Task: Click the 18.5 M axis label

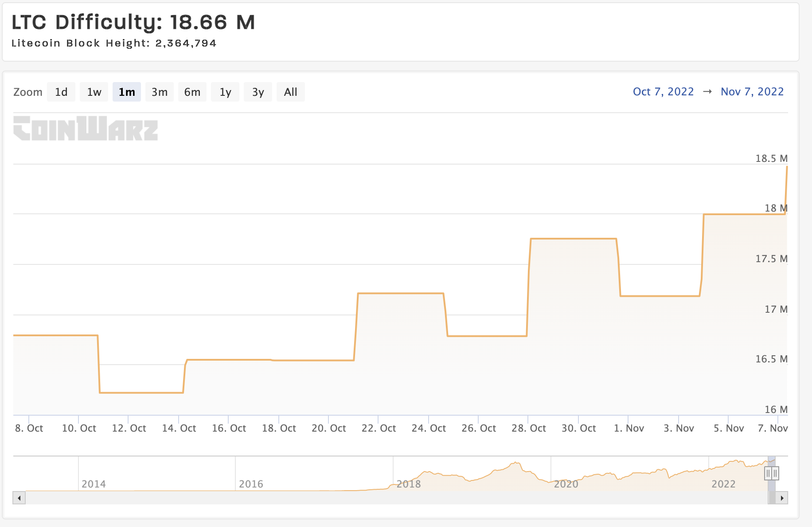Action: click(x=771, y=158)
